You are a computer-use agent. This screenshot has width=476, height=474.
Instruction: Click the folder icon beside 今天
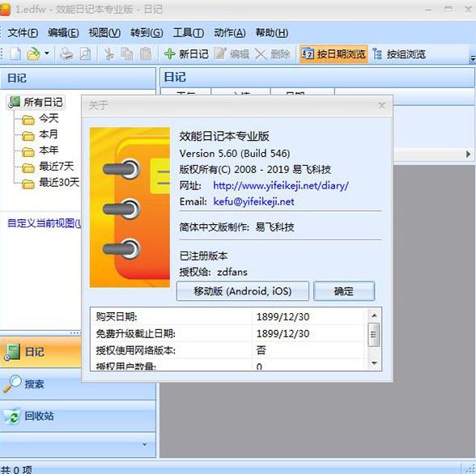pyautogui.click(x=28, y=120)
